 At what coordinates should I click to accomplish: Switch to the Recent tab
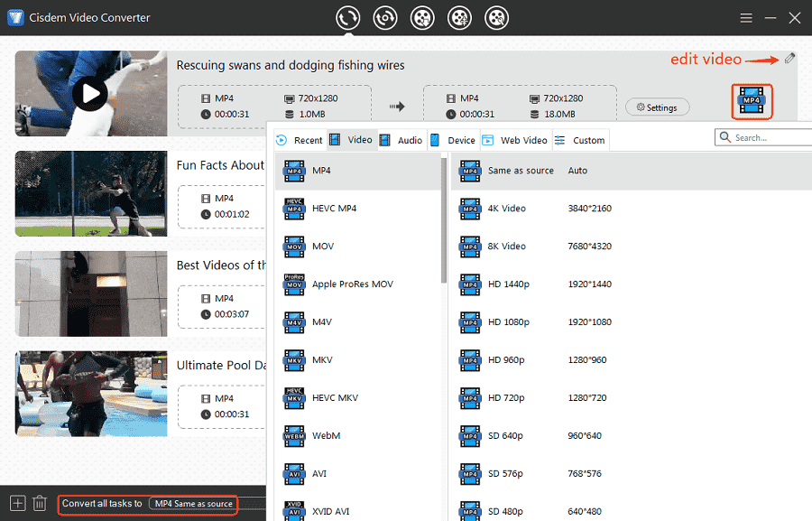[x=300, y=140]
